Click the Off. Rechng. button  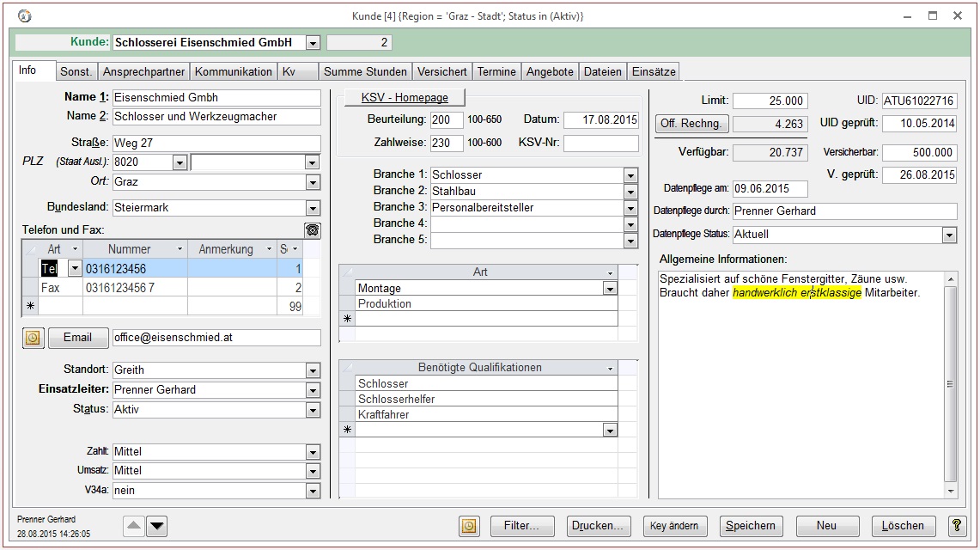pyautogui.click(x=691, y=125)
